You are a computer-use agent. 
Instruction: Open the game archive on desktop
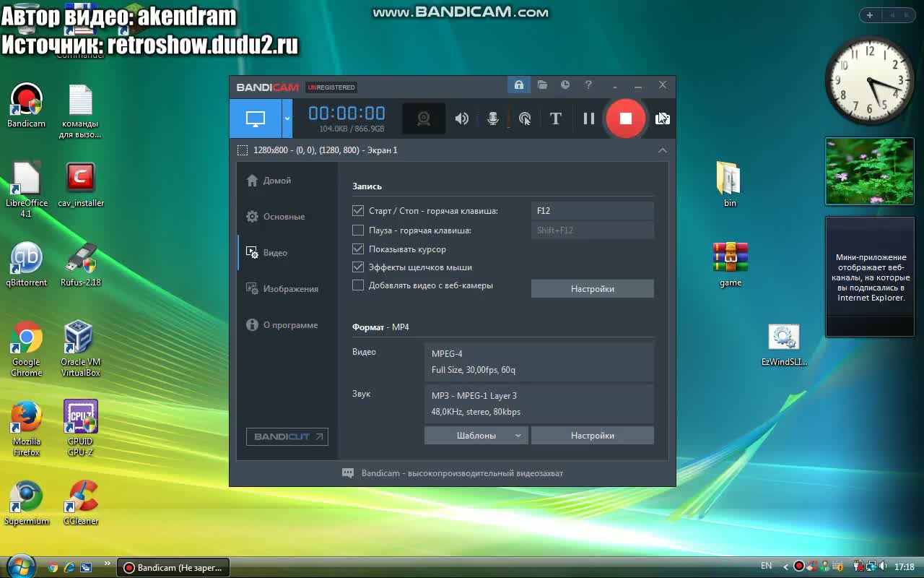[731, 264]
